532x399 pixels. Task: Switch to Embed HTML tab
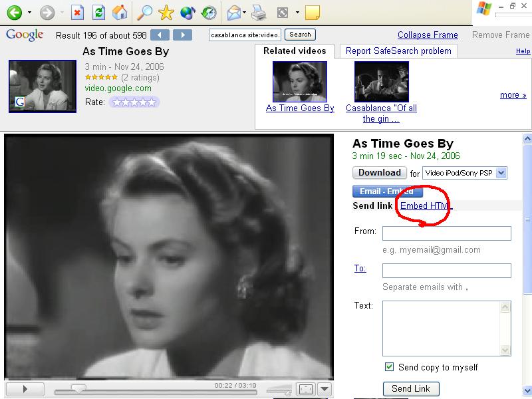[426, 205]
